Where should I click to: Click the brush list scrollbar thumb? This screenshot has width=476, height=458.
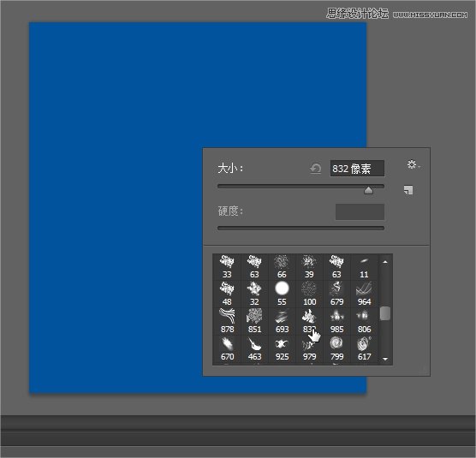coord(385,313)
